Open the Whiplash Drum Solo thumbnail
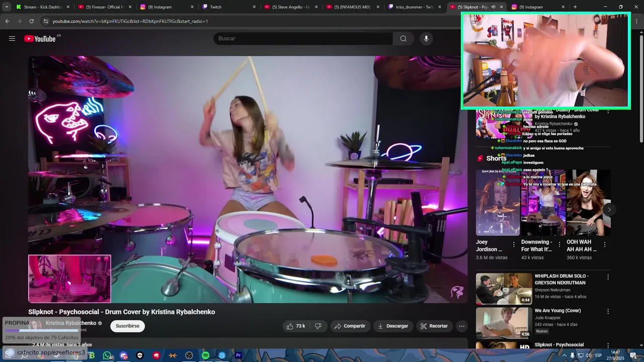644x362 pixels. tap(504, 289)
